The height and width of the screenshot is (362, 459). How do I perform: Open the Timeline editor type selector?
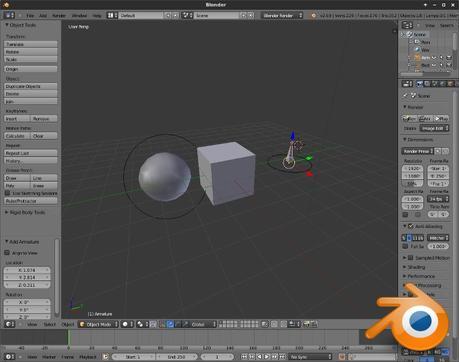pos(10,357)
